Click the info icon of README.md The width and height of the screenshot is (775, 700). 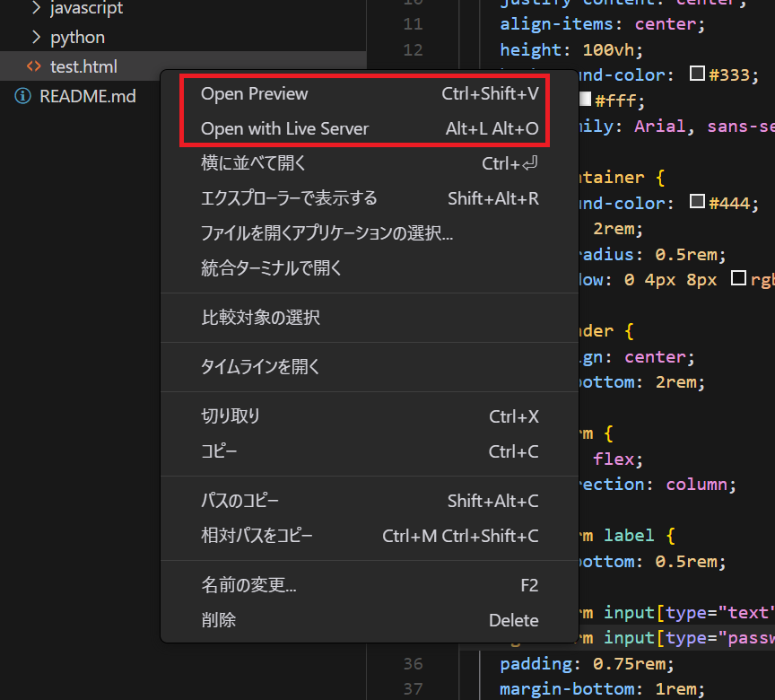click(x=22, y=96)
